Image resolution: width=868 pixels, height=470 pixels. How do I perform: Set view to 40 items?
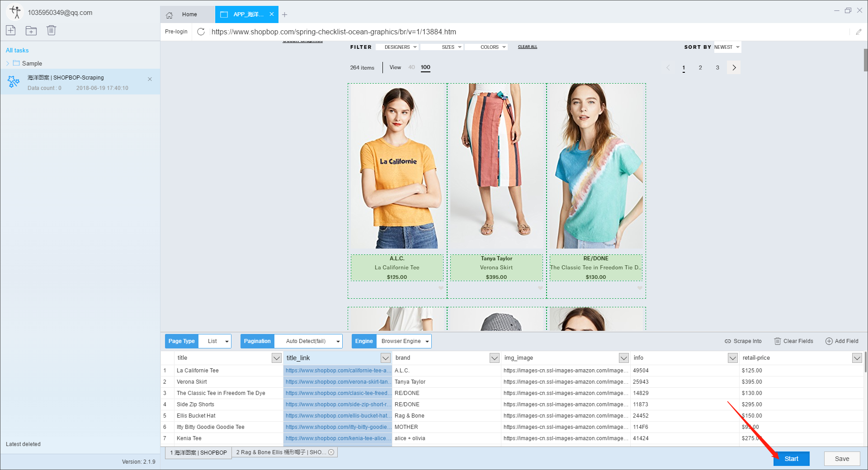click(411, 67)
